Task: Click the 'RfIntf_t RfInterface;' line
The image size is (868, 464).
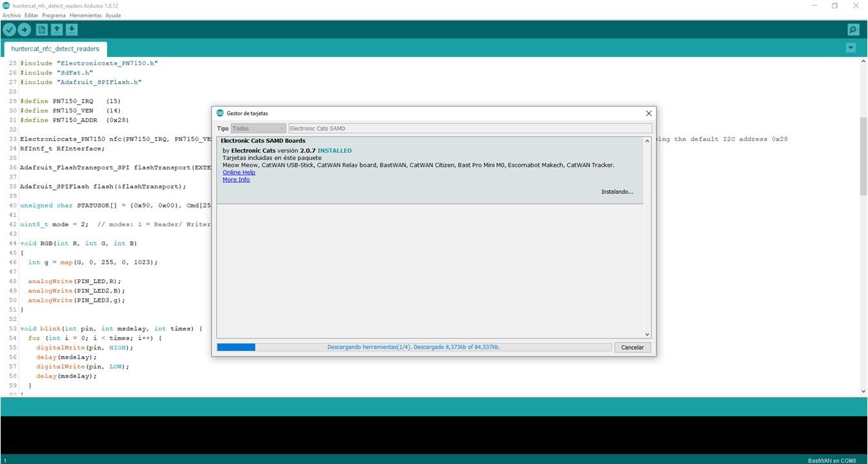Action: [x=62, y=149]
